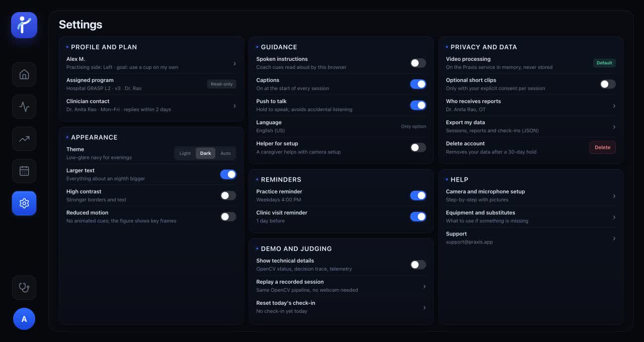Click the support@praxis.app email address
Image resolution: width=644 pixels, height=342 pixels.
click(469, 242)
